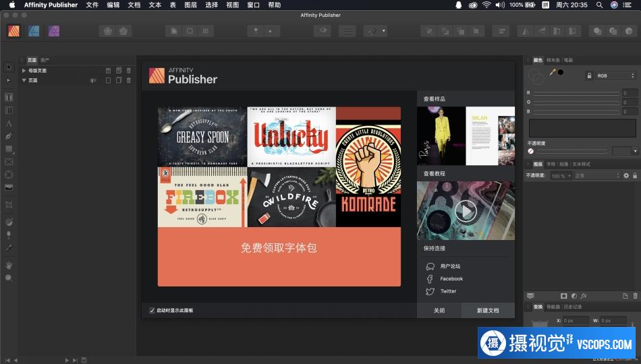641x364 pixels.
Task: Select the Pen tool
Action: click(x=9, y=136)
